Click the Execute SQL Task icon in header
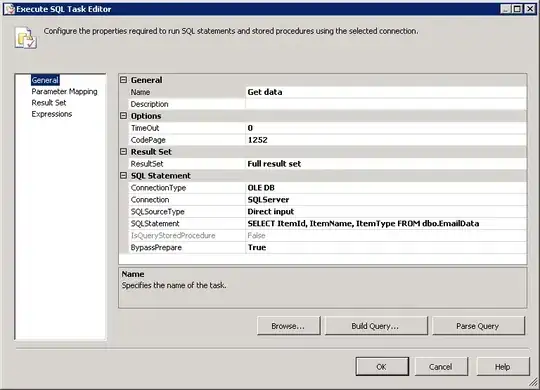Screen dimensions: 540x390 (26, 37)
